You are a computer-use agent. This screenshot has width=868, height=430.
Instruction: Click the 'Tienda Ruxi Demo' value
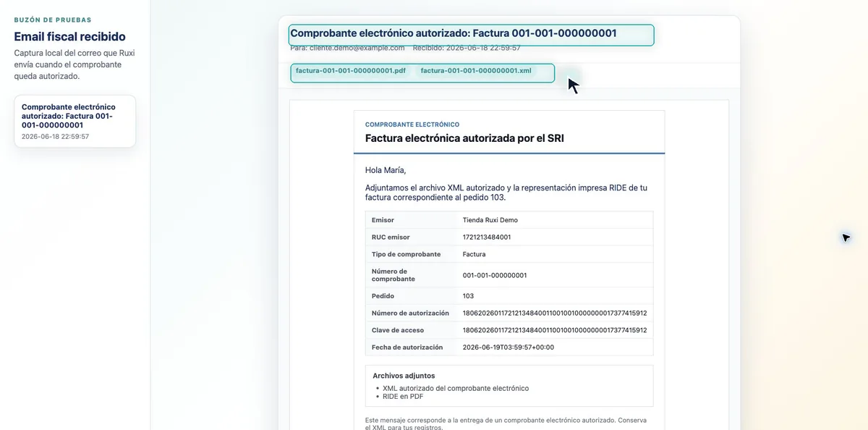tap(490, 220)
